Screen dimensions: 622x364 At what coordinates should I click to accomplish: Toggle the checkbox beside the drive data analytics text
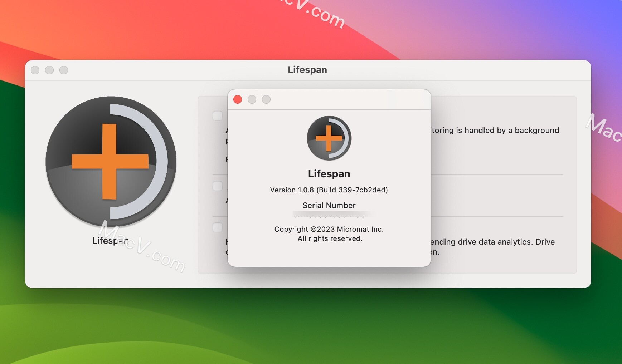click(218, 227)
